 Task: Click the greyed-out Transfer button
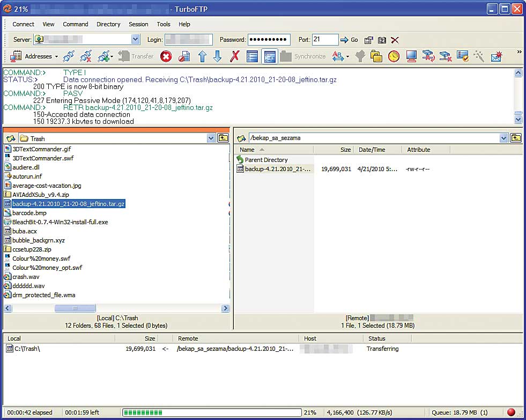(x=136, y=56)
